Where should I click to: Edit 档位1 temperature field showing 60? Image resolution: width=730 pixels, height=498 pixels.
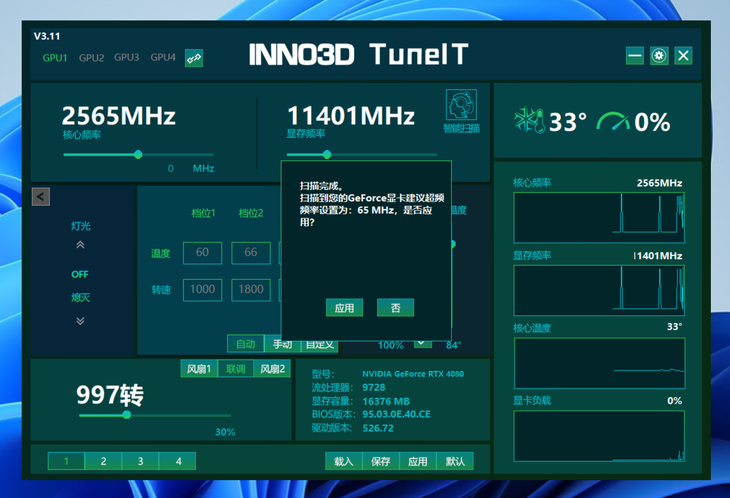coord(203,253)
